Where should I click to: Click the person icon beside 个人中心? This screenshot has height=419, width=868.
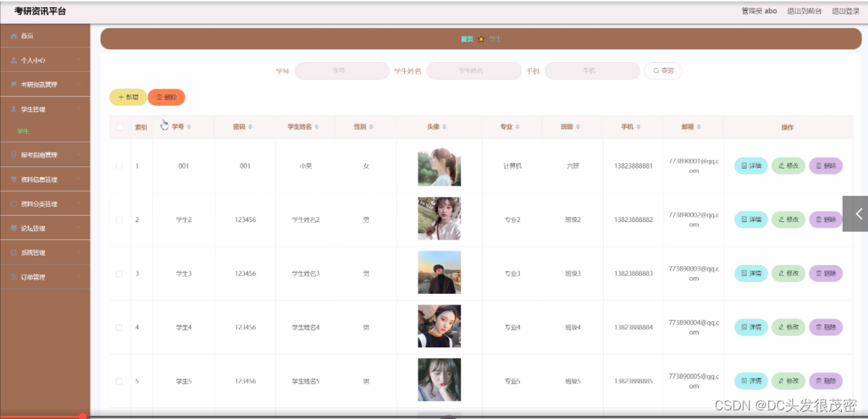[14, 60]
